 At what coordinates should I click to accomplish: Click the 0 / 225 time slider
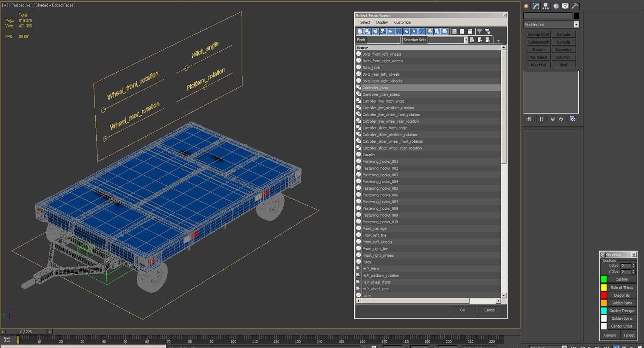(x=26, y=332)
